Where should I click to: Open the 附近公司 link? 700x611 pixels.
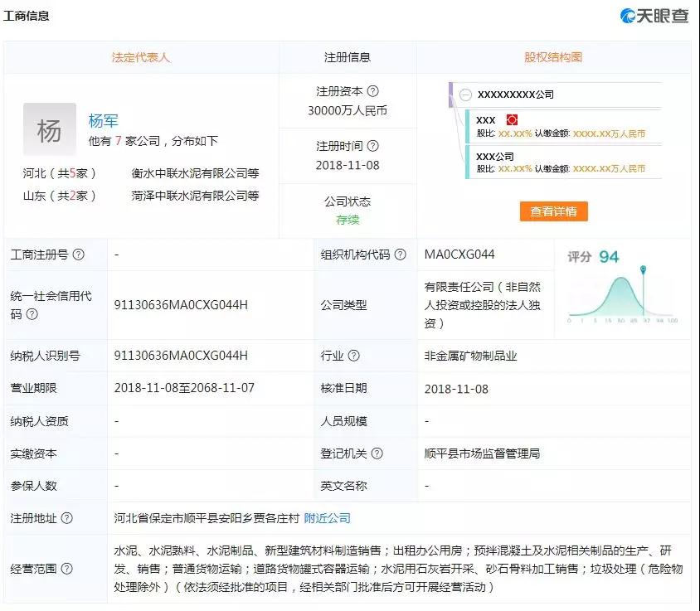[328, 518]
